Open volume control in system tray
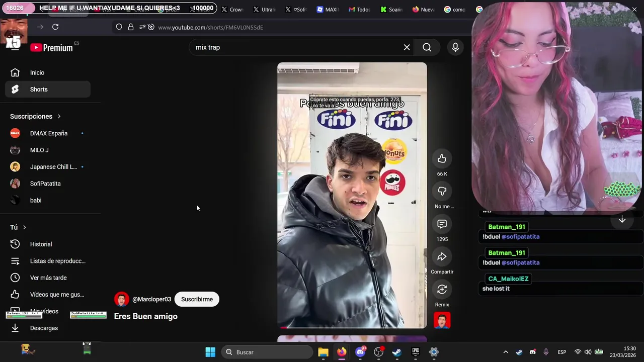This screenshot has height=362, width=644. coord(588,352)
